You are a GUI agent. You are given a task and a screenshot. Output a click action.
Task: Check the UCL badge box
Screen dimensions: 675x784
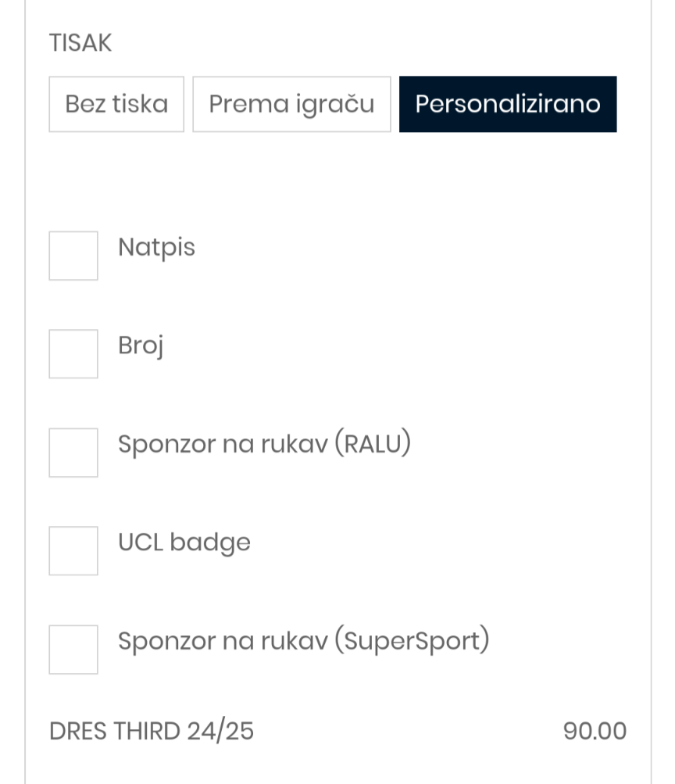tap(73, 550)
